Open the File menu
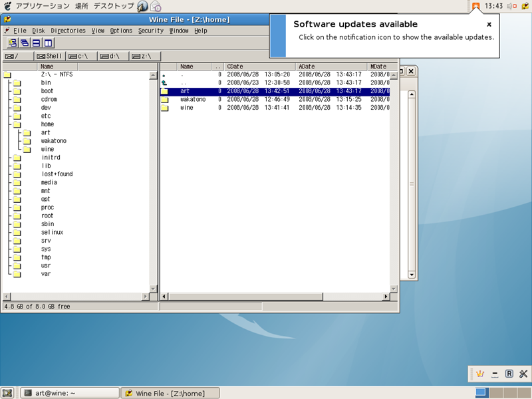This screenshot has width=532, height=399. [x=20, y=31]
